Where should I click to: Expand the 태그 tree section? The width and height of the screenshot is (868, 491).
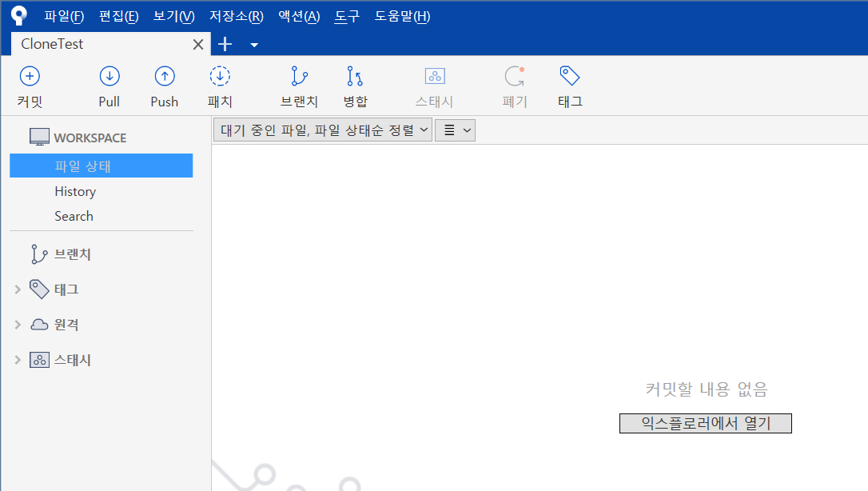18,289
